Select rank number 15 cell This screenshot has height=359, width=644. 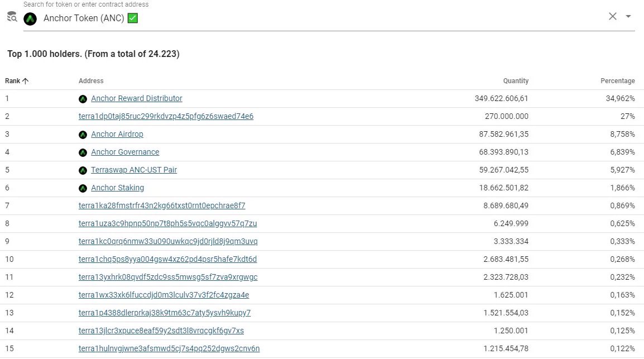point(9,349)
